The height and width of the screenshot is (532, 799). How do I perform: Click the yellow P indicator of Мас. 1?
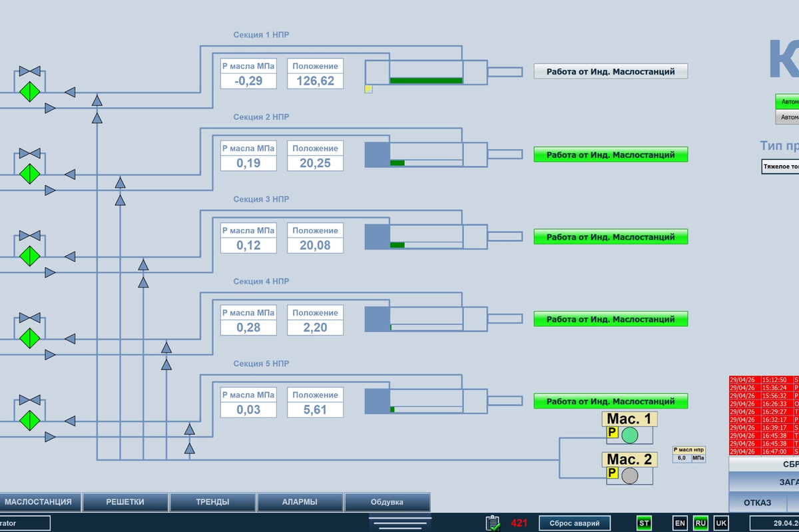613,433
